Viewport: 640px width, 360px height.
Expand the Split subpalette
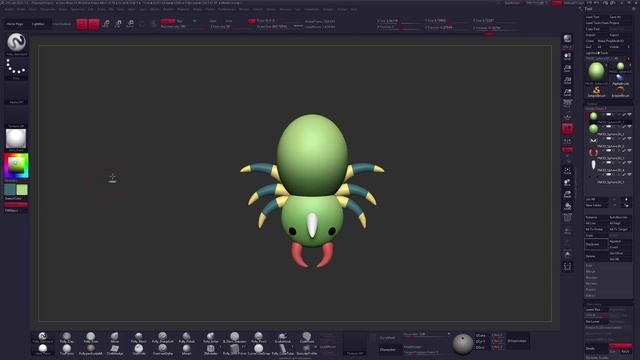(x=589, y=265)
